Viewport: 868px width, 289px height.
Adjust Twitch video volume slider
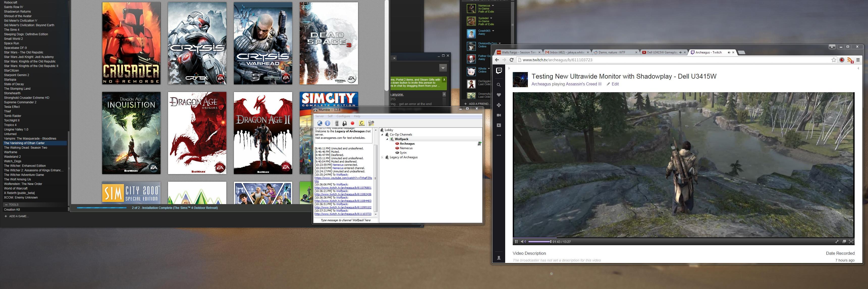point(540,242)
